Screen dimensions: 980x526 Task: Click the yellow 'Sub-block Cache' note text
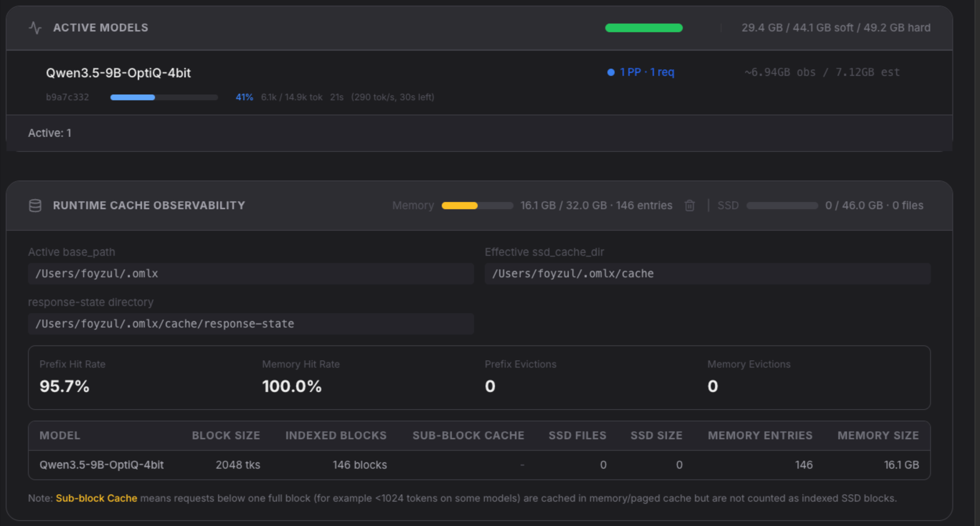(96, 498)
